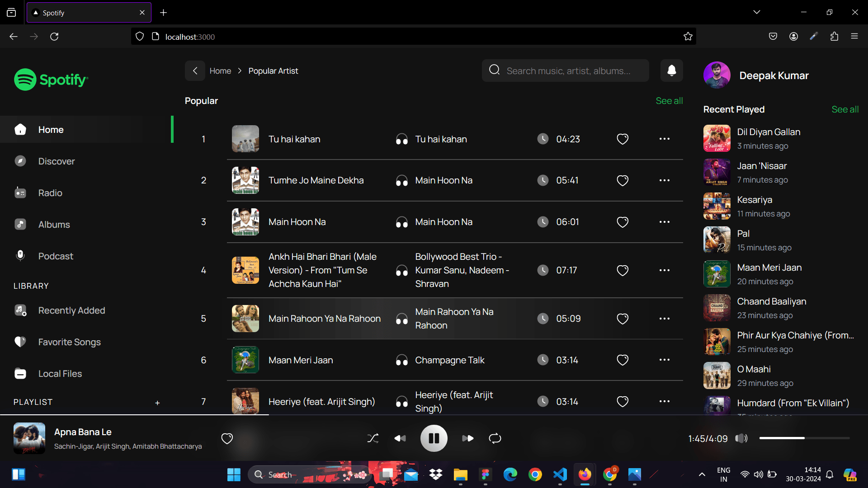Click the shuffle icon in player bar
This screenshot has width=868, height=488.
click(x=373, y=438)
